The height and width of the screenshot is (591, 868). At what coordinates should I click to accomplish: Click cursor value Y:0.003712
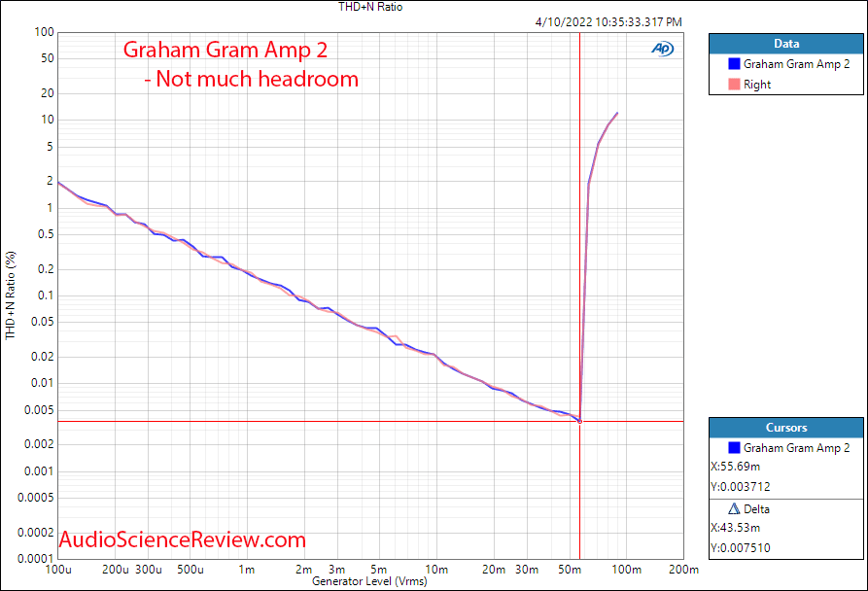coord(741,487)
